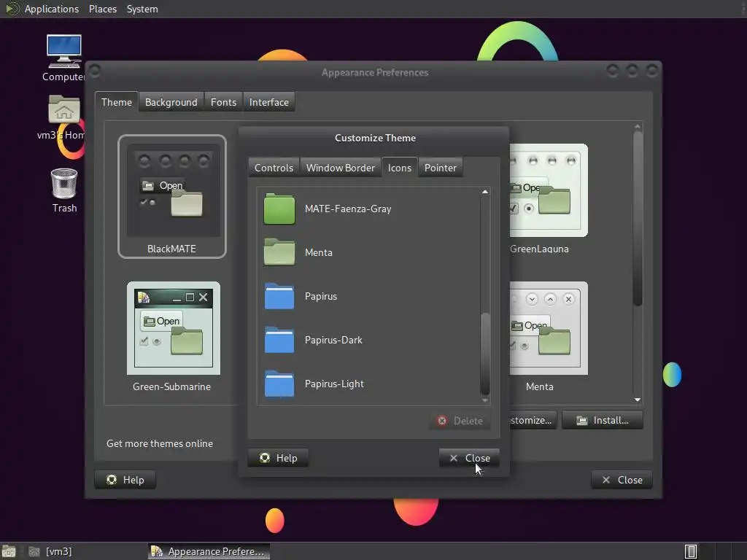Switch to the Pointer tab

point(440,168)
